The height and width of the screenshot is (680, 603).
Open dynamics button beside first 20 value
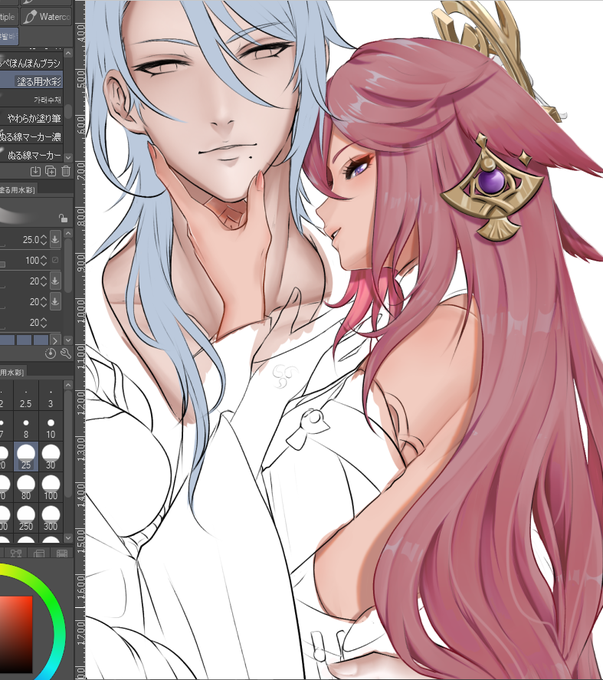(55, 281)
